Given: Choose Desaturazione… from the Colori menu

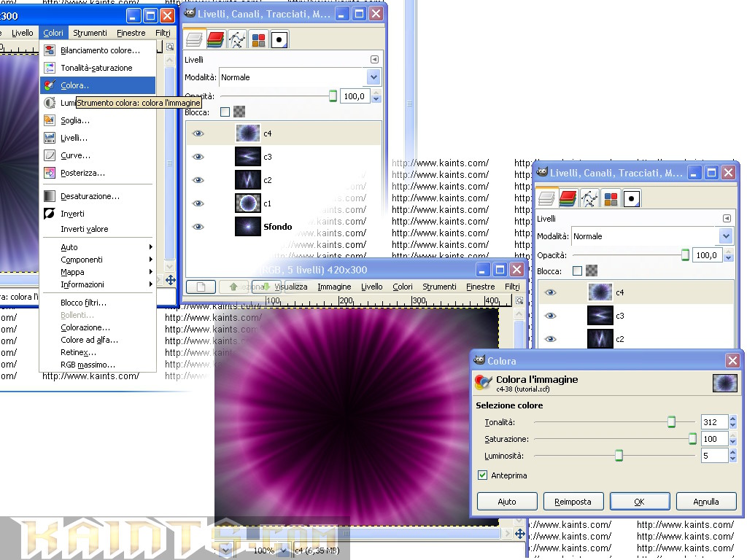Looking at the screenshot, I should pyautogui.click(x=98, y=196).
